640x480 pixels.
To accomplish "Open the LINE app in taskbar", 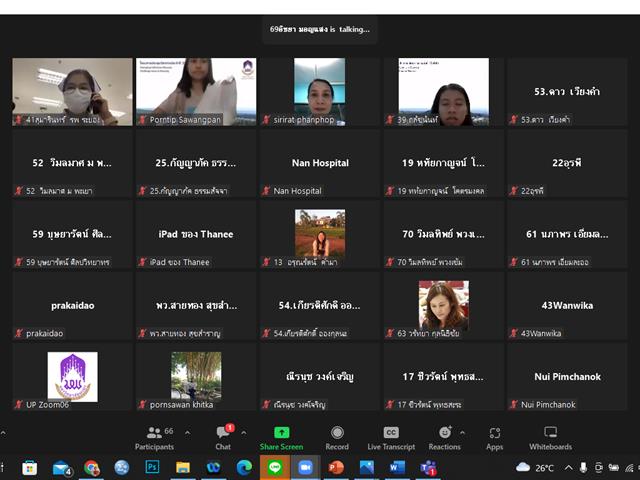I will pyautogui.click(x=275, y=467).
